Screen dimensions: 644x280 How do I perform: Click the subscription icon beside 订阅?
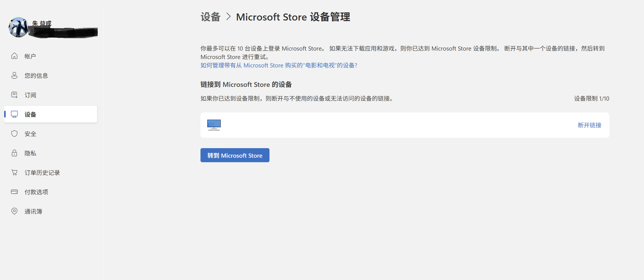click(x=14, y=95)
